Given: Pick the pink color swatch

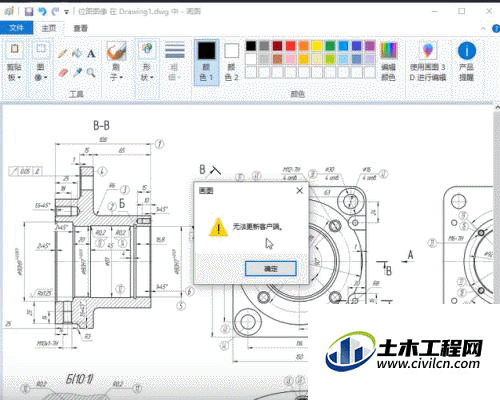Looking at the screenshot, I should [x=291, y=59].
